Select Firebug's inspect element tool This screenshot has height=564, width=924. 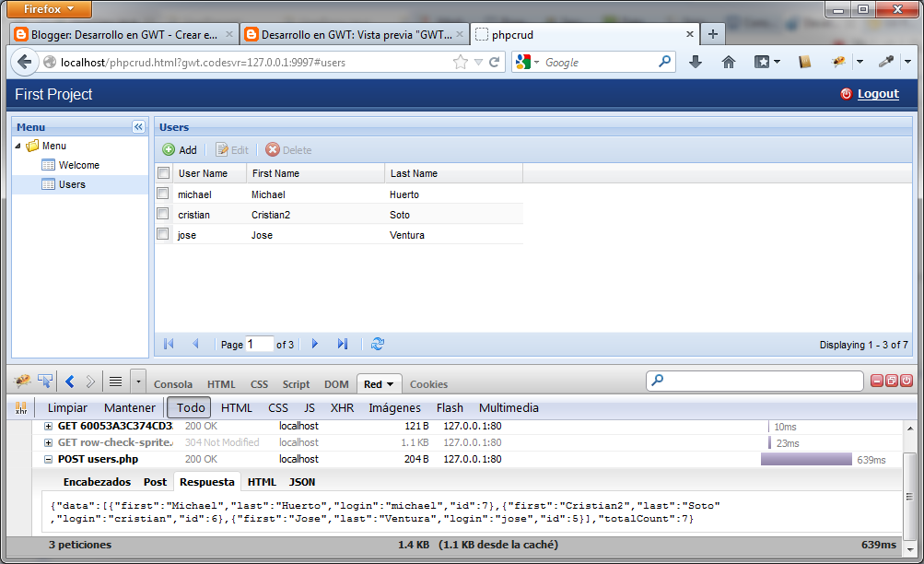click(45, 381)
